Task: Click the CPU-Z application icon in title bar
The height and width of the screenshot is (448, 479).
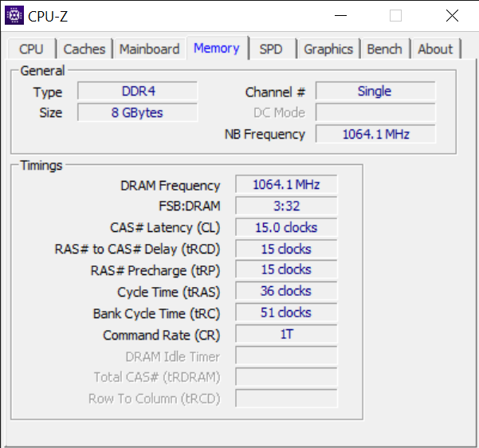Action: pos(14,15)
